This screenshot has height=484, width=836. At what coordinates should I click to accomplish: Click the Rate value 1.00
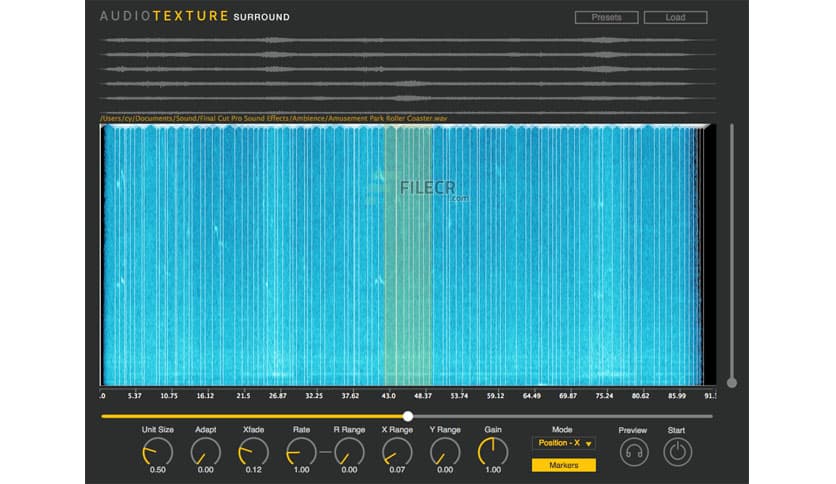click(x=301, y=470)
